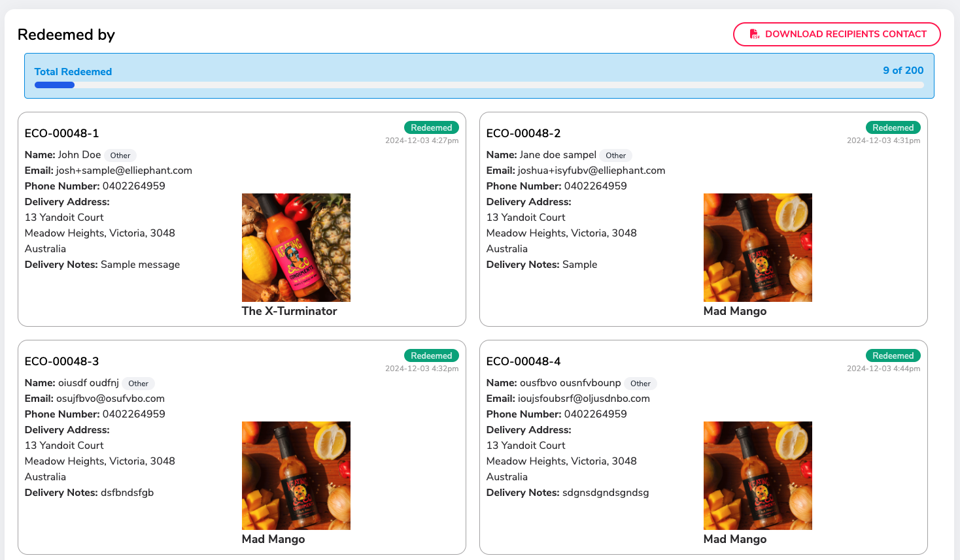
Task: Open Mad Mango image in ECO-00048-3 card
Action: click(x=296, y=476)
